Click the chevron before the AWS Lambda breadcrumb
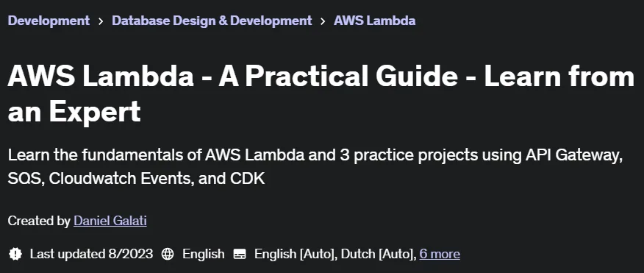This screenshot has height=273, width=644. 323,21
